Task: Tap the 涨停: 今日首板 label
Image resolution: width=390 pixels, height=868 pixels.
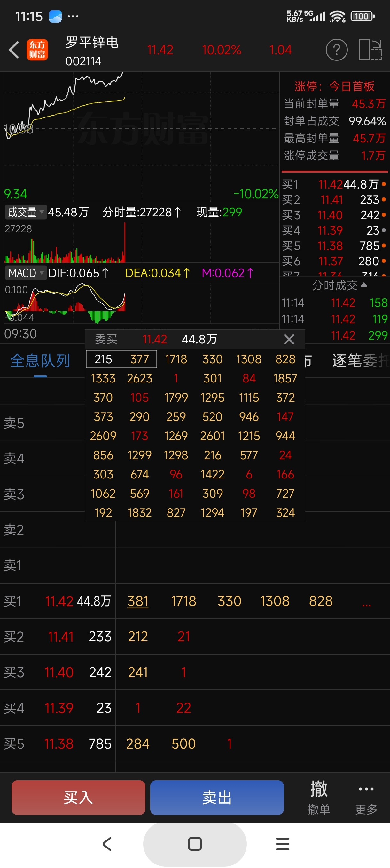Action: 334,86
